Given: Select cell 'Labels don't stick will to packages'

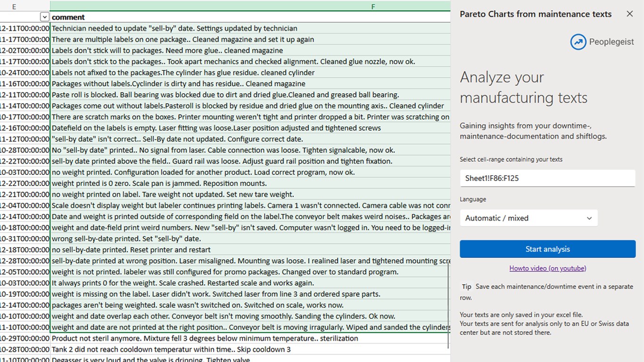Looking at the screenshot, I should click(x=250, y=50).
